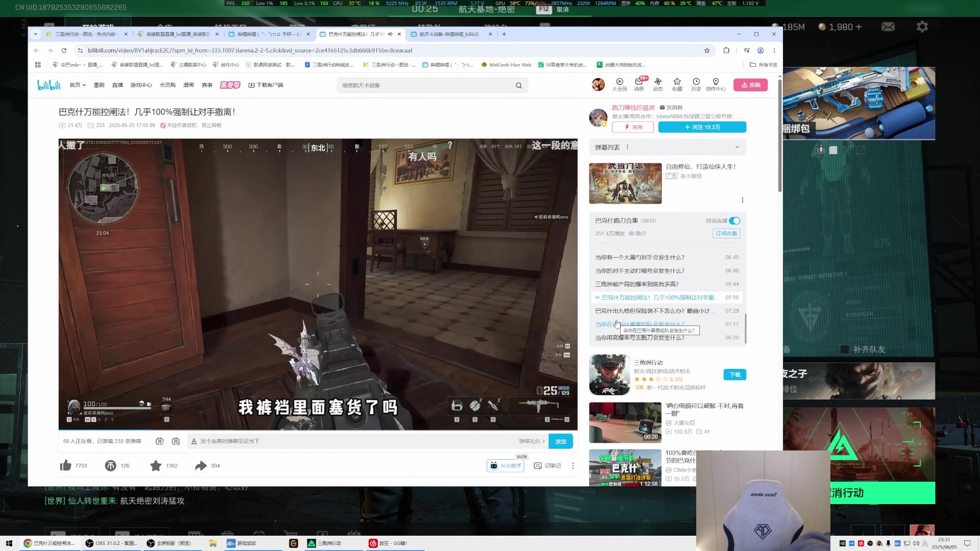Click 充电 charge button
The height and width of the screenshot is (551, 980).
(633, 127)
